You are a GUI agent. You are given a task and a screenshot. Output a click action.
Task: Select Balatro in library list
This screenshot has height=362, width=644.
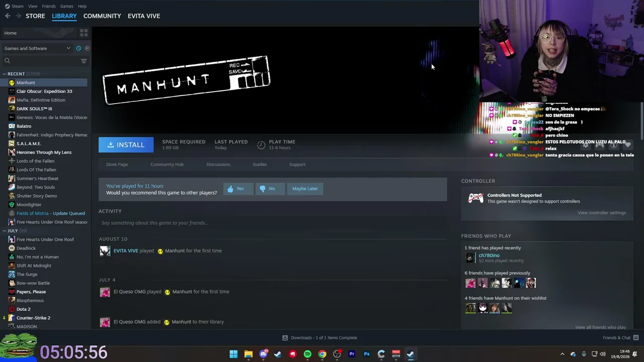[24, 126]
